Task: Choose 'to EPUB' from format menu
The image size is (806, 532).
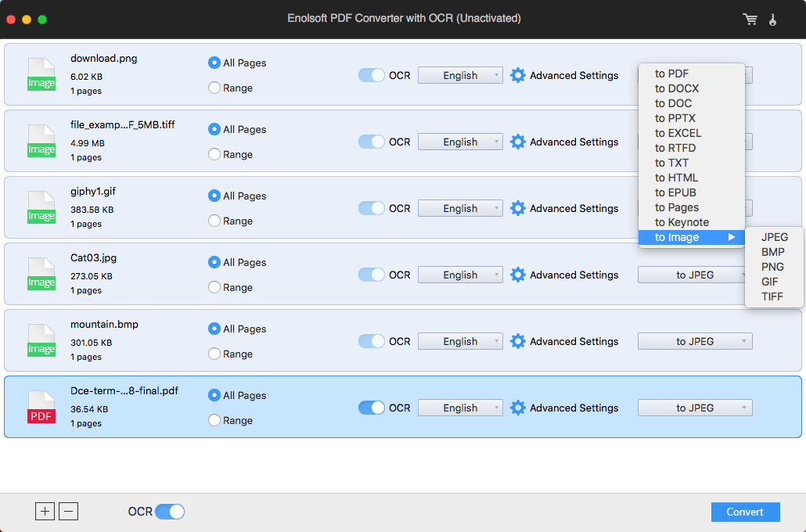Action: tap(692, 192)
